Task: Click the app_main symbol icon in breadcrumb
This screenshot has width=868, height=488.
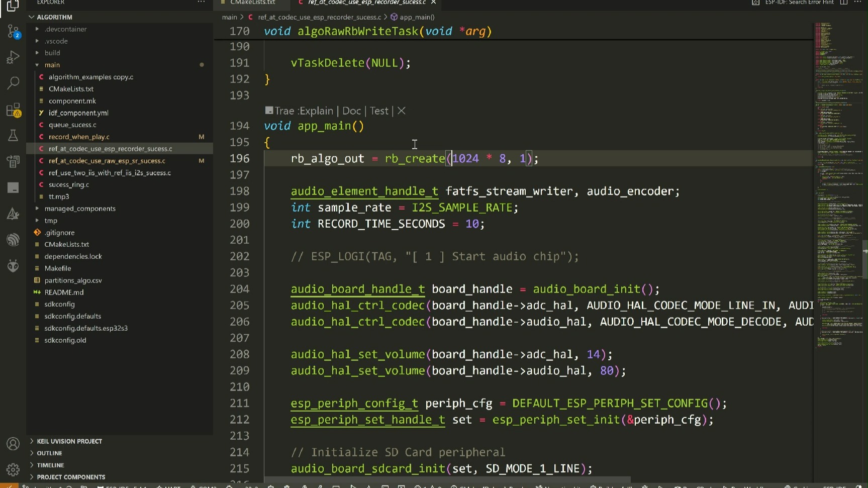Action: 395,17
